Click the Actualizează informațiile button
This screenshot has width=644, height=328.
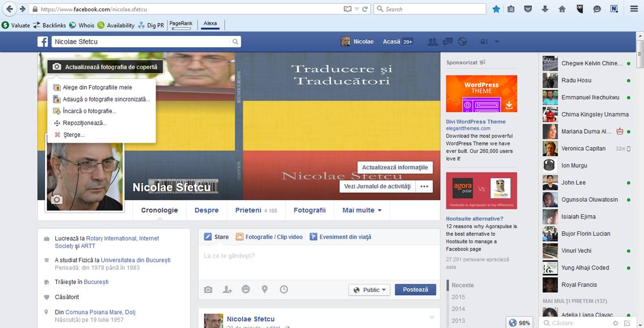395,167
